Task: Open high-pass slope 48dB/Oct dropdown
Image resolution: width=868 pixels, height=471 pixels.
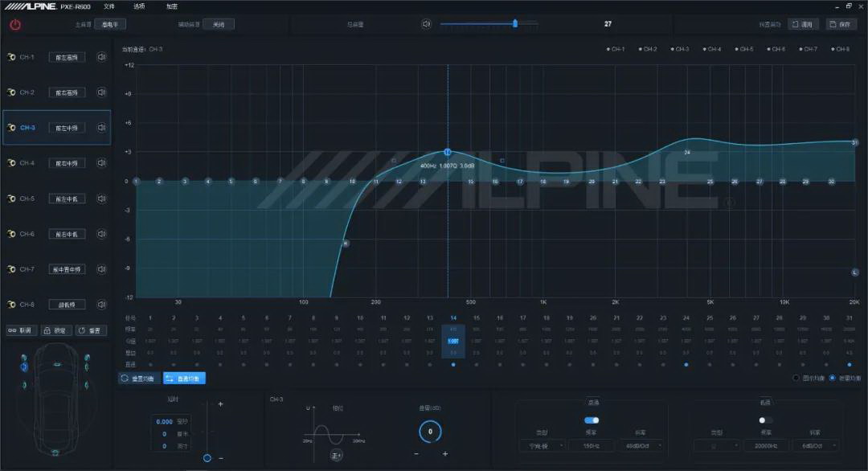Action: click(641, 445)
